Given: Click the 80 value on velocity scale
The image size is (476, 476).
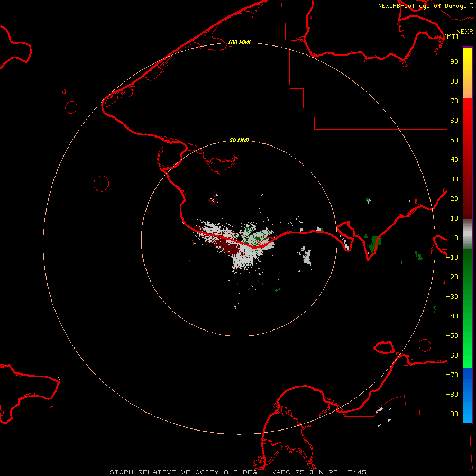Looking at the screenshot, I should coord(454,81).
